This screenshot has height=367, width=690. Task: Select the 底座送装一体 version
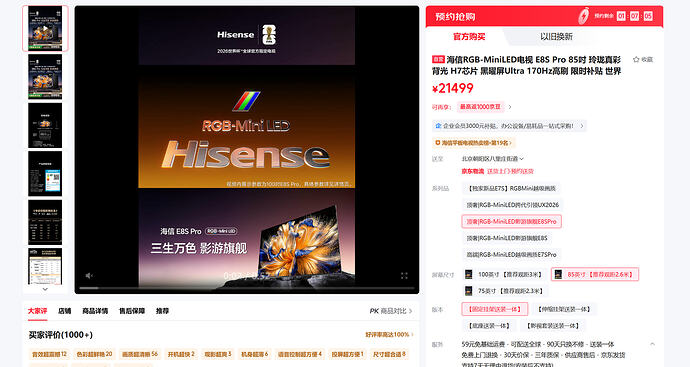[489, 326]
